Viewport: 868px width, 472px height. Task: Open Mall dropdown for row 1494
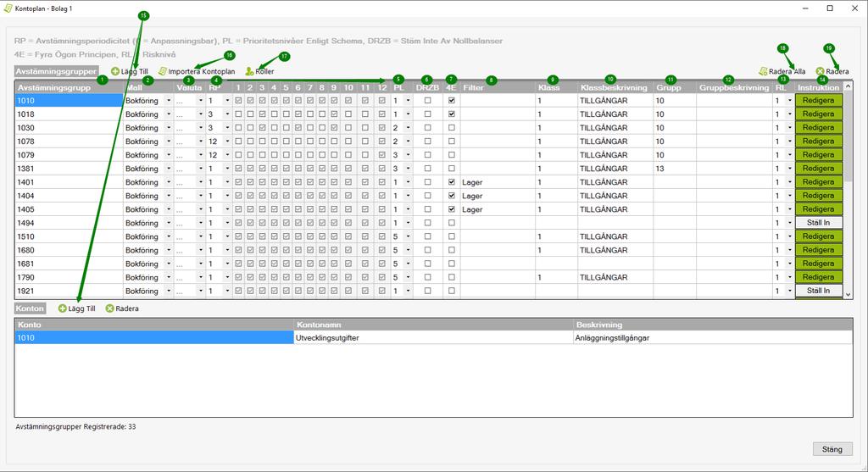[169, 223]
